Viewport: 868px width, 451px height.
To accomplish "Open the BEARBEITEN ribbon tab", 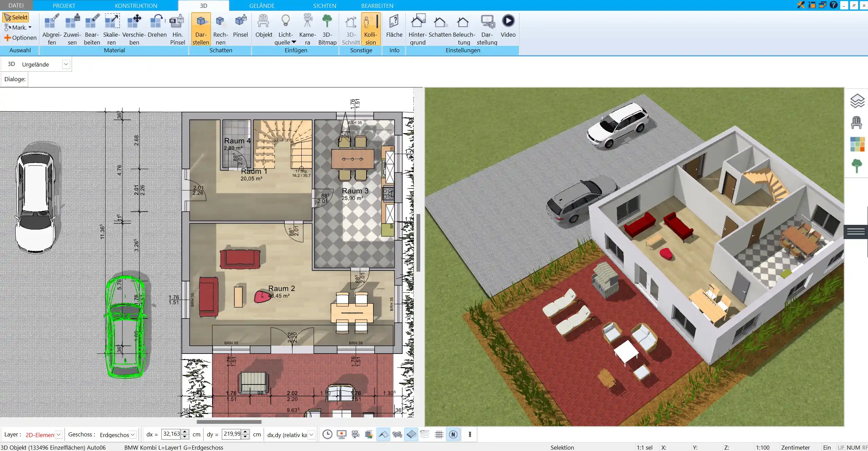I will point(377,5).
